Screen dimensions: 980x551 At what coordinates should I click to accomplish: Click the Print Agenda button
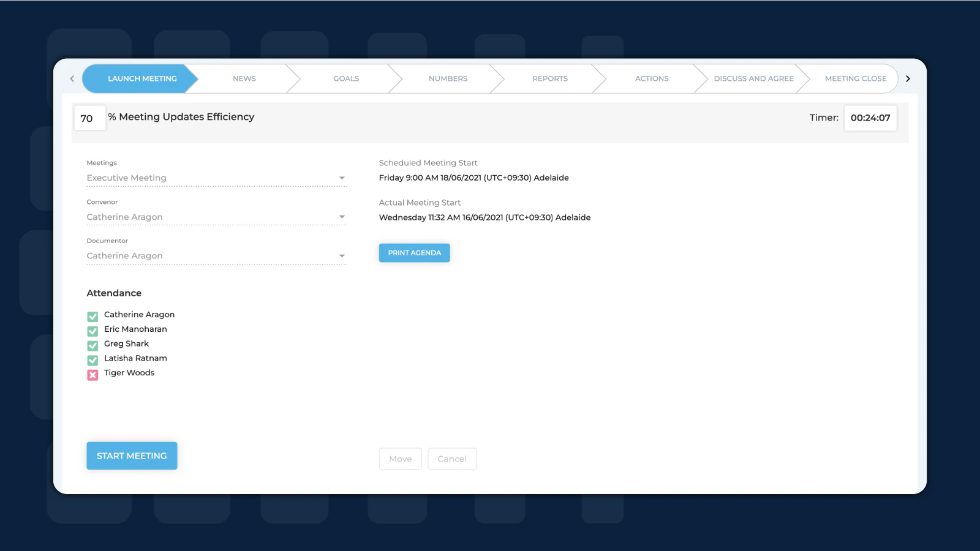click(414, 252)
